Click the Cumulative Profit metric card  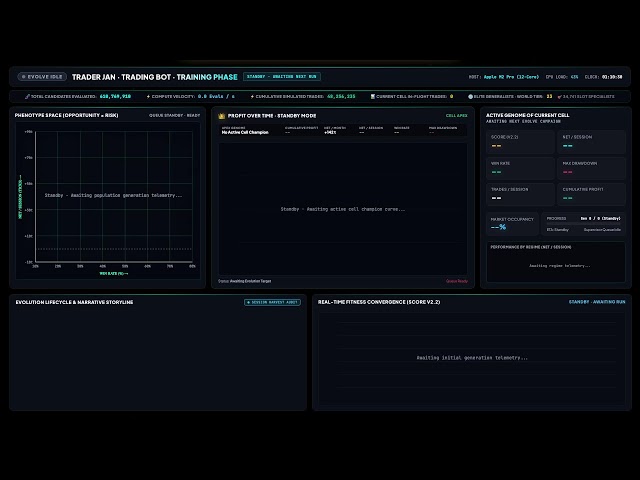coord(591,194)
